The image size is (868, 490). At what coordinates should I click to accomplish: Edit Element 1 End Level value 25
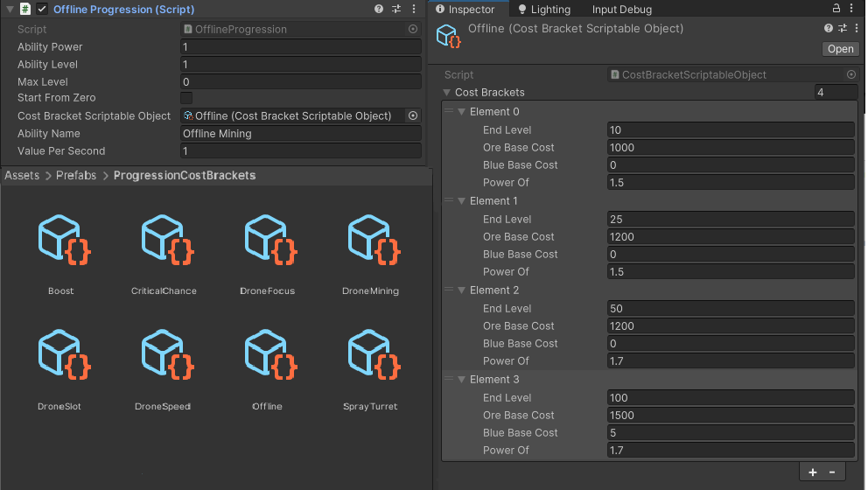coord(731,220)
